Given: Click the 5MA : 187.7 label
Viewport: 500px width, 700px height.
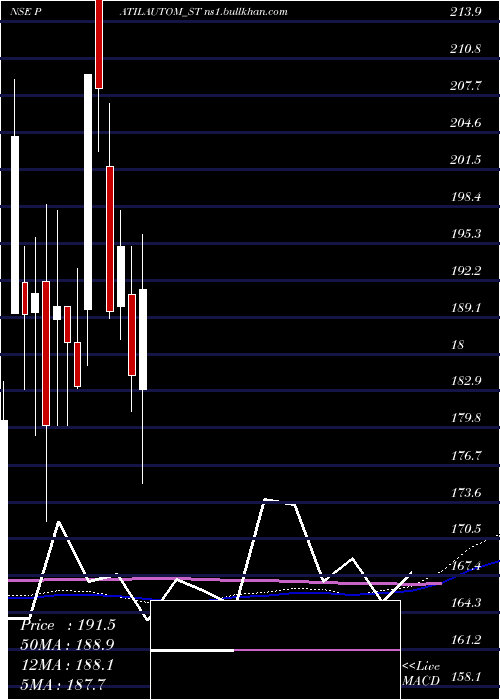Looking at the screenshot, I should pos(62,684).
